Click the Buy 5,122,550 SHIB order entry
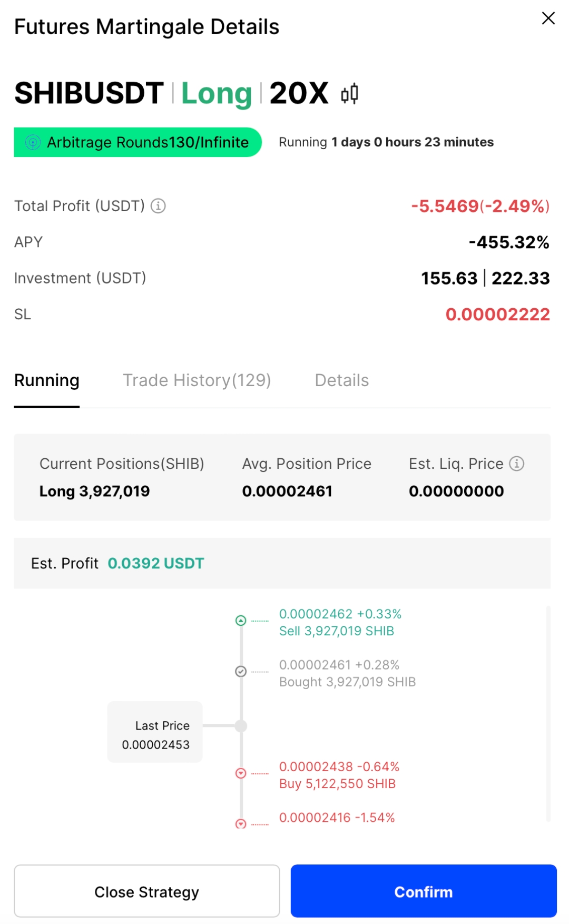569x924 pixels. pyautogui.click(x=337, y=784)
